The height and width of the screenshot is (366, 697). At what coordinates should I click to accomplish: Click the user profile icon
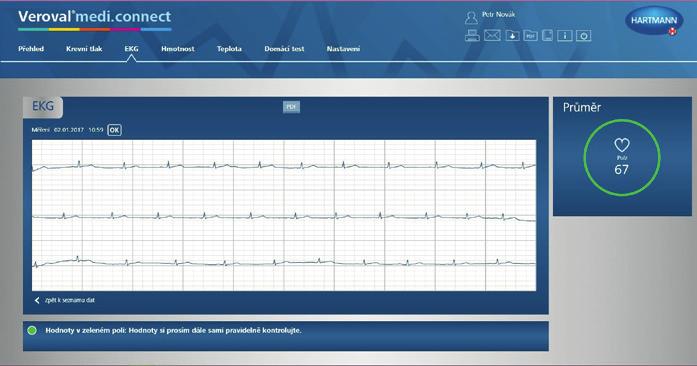click(471, 17)
